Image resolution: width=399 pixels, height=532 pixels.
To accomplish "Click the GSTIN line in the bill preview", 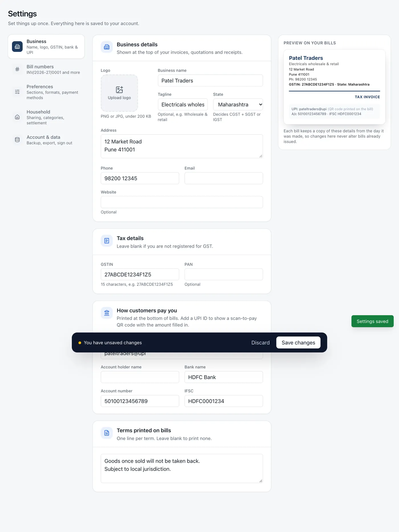I will click(x=329, y=84).
